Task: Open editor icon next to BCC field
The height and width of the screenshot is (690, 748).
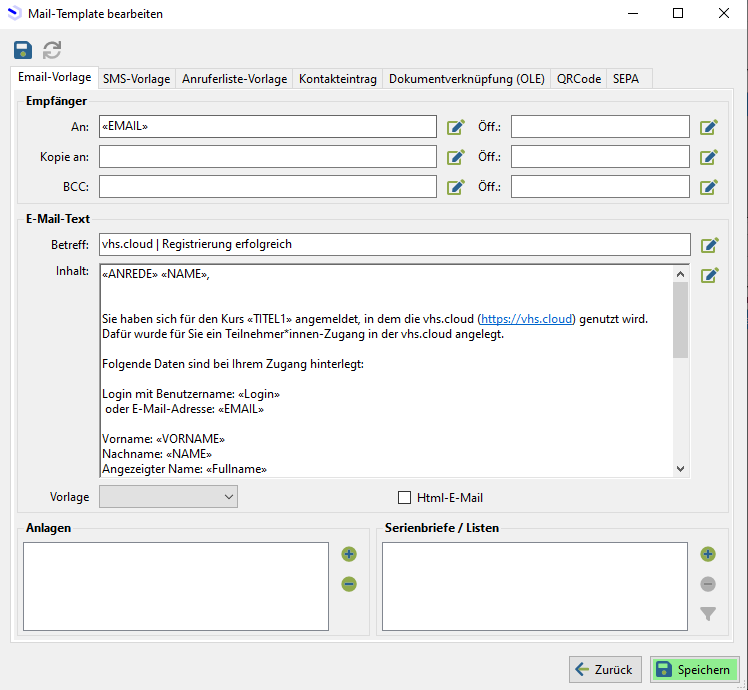Action: click(456, 187)
